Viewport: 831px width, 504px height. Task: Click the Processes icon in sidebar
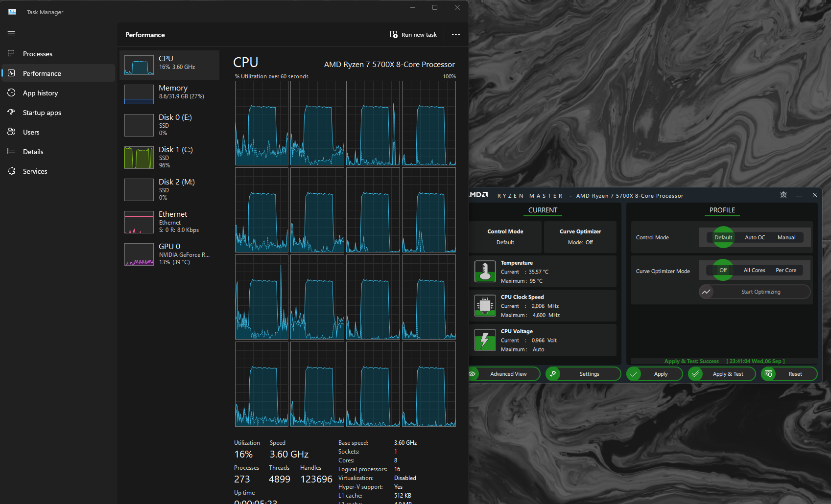[11, 53]
